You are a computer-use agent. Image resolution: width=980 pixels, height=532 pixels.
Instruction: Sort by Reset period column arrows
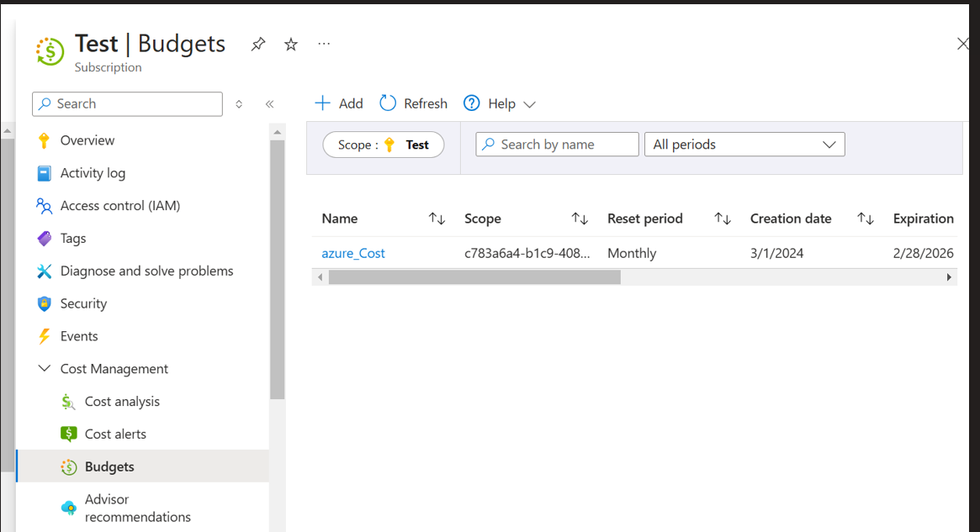[723, 219]
